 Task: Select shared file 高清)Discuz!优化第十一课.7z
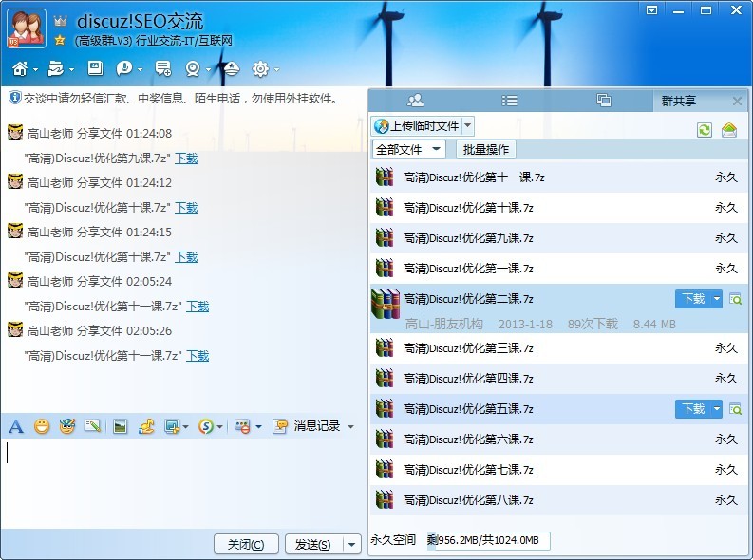[x=559, y=177]
